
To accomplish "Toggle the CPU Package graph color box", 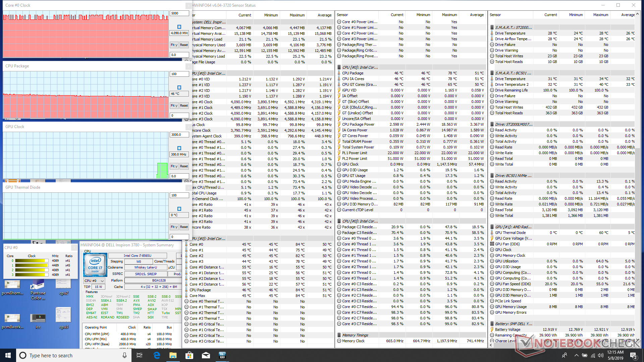I will (179, 87).
